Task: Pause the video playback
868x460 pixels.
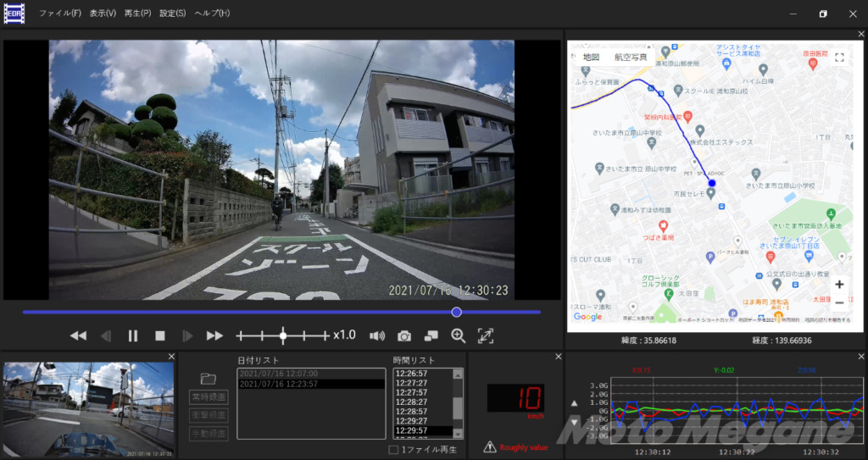Action: click(x=133, y=335)
